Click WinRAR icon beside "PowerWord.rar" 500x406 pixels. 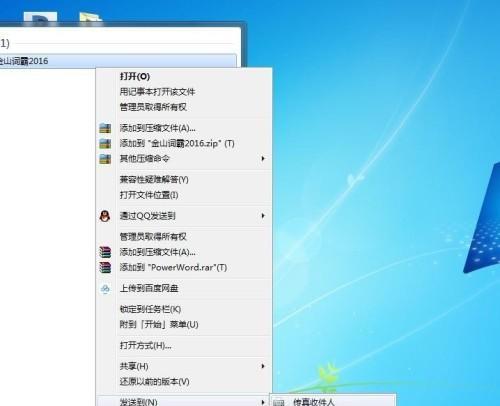coord(105,267)
